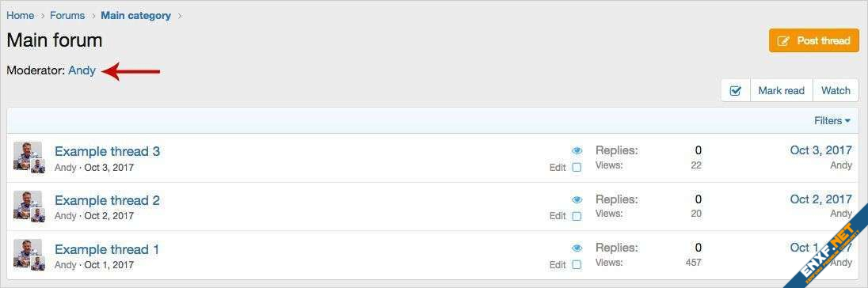Tick the checkbox for Example thread 1
The image size is (868, 288).
[x=577, y=265]
